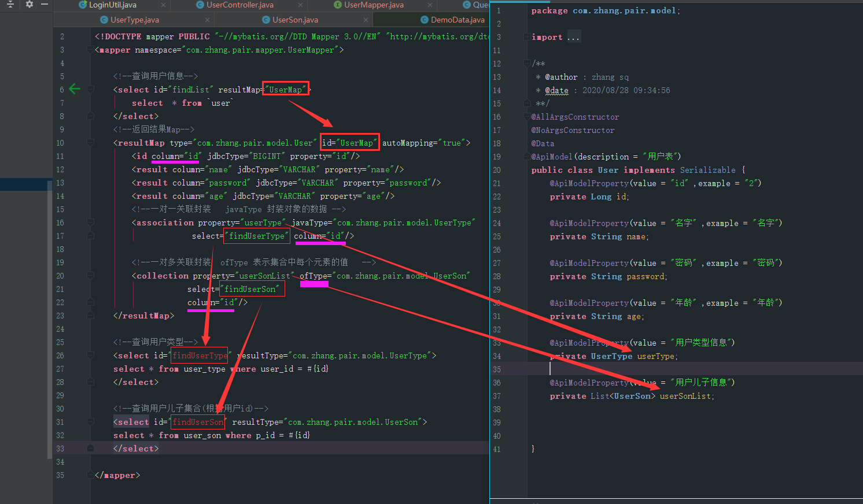863x504 pixels.
Task: Click the @date tag in the Javadoc
Action: pos(556,90)
